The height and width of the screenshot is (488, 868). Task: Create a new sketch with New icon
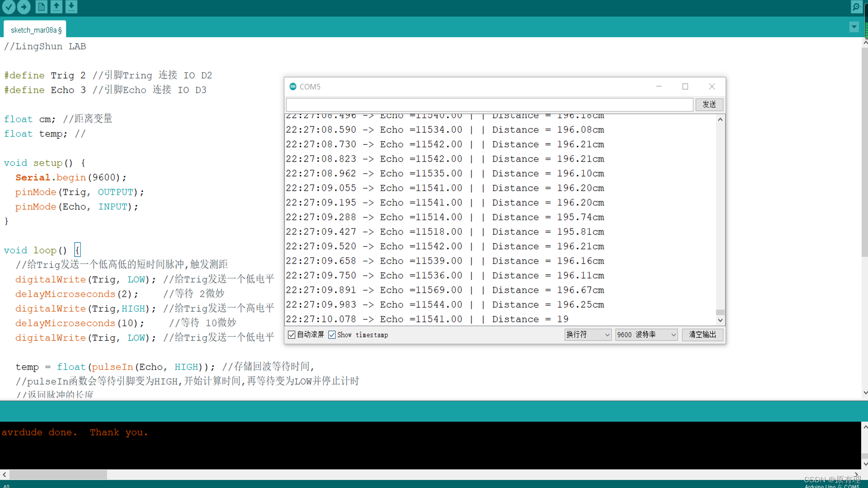click(41, 7)
